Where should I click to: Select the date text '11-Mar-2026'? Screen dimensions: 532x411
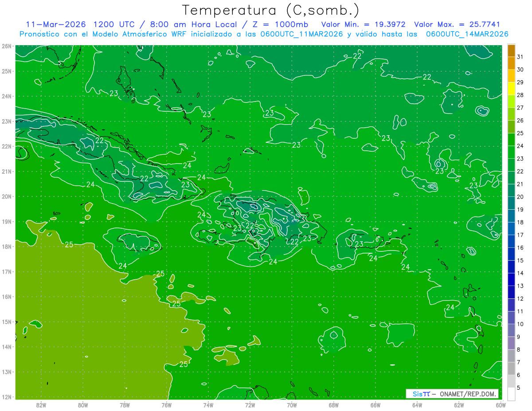[55, 24]
